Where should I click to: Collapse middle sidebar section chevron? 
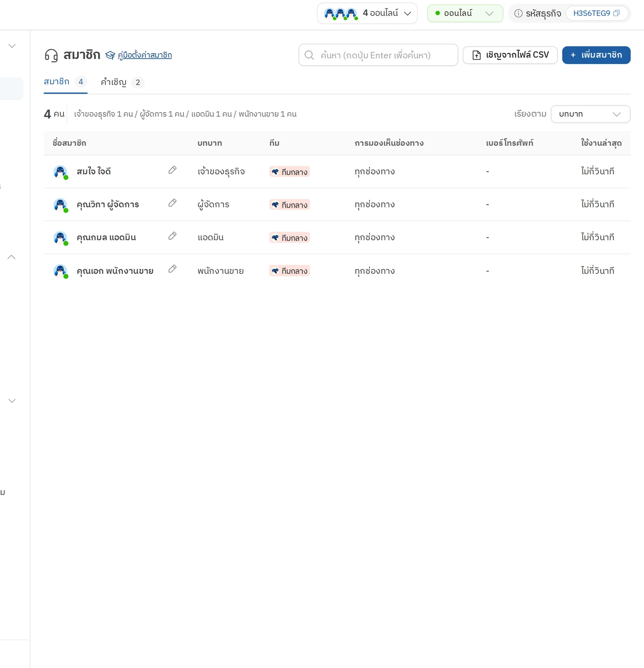tap(12, 257)
